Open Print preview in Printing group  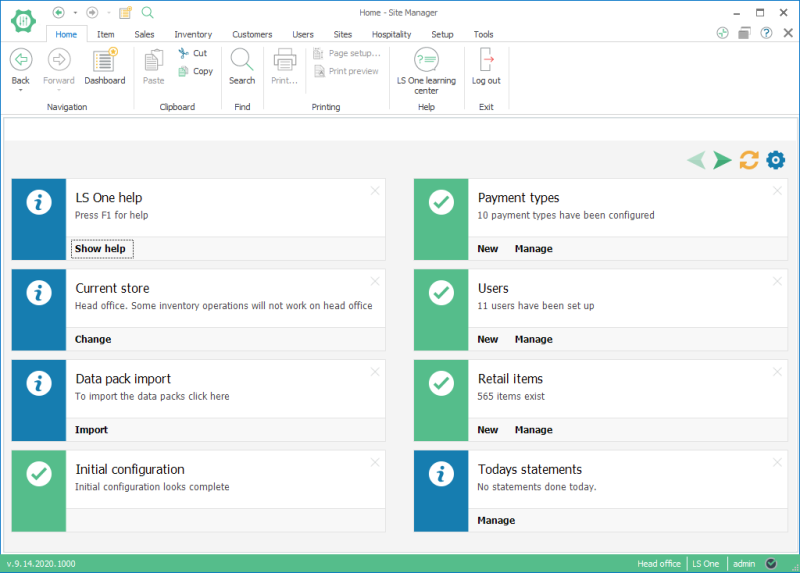[x=346, y=71]
